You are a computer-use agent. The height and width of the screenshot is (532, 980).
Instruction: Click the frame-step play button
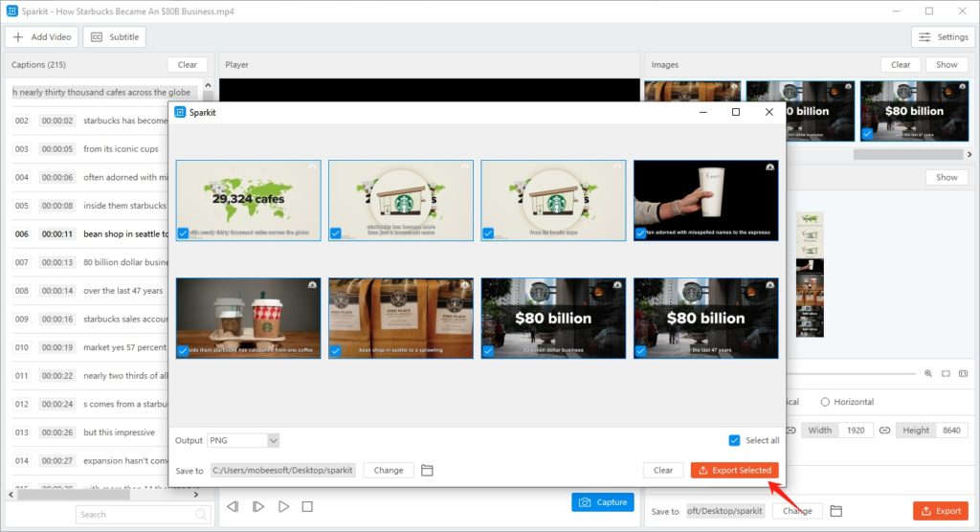tap(258, 506)
